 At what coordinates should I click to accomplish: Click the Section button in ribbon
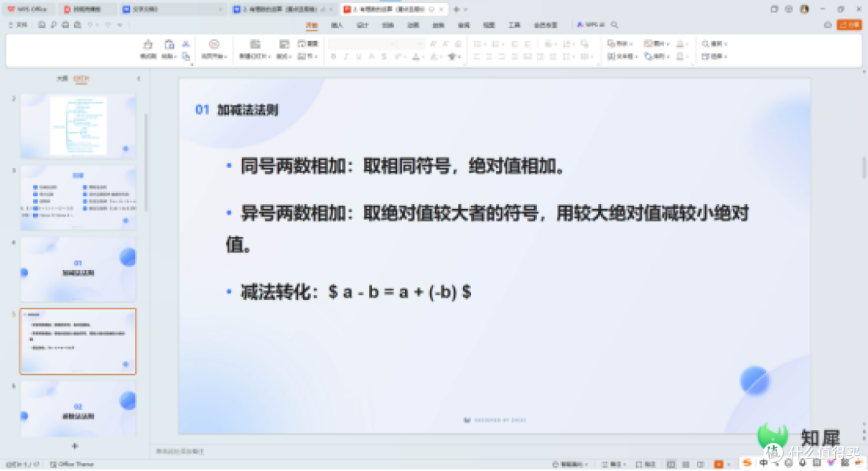[x=308, y=56]
